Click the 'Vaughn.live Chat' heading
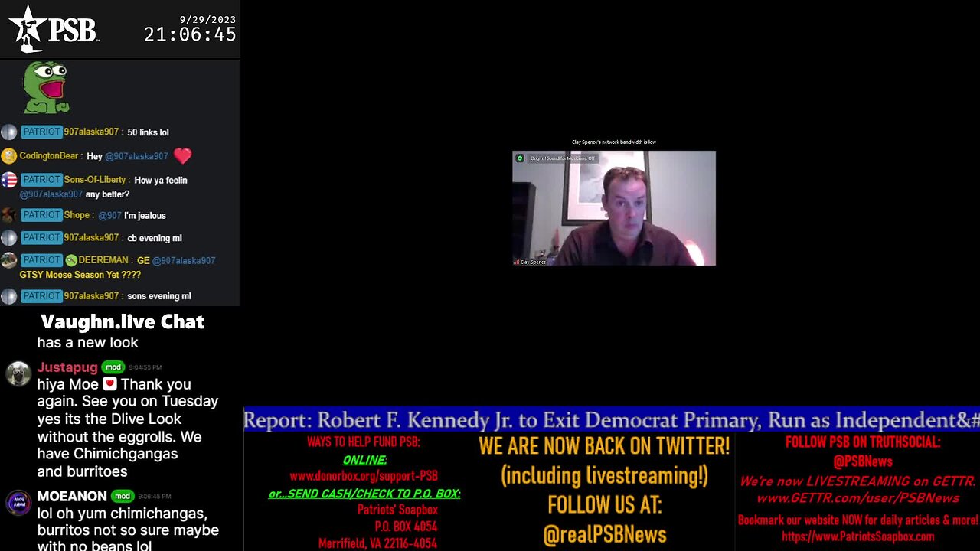Screen dimensions: 980x551 [122, 321]
